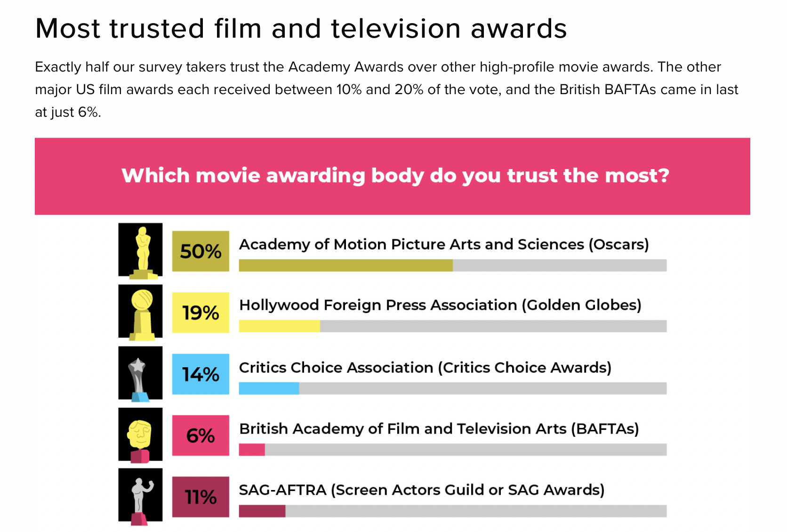Click the pink 6% percentage box

point(201,435)
